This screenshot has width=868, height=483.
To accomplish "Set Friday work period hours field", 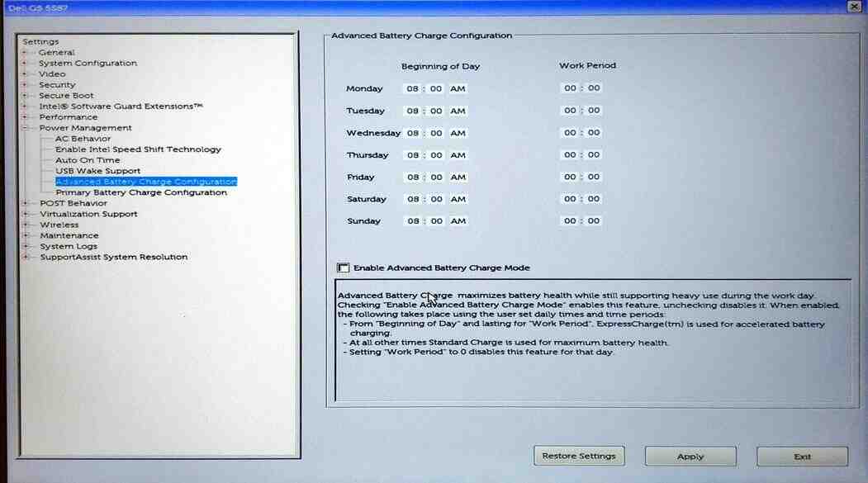I will (x=570, y=177).
